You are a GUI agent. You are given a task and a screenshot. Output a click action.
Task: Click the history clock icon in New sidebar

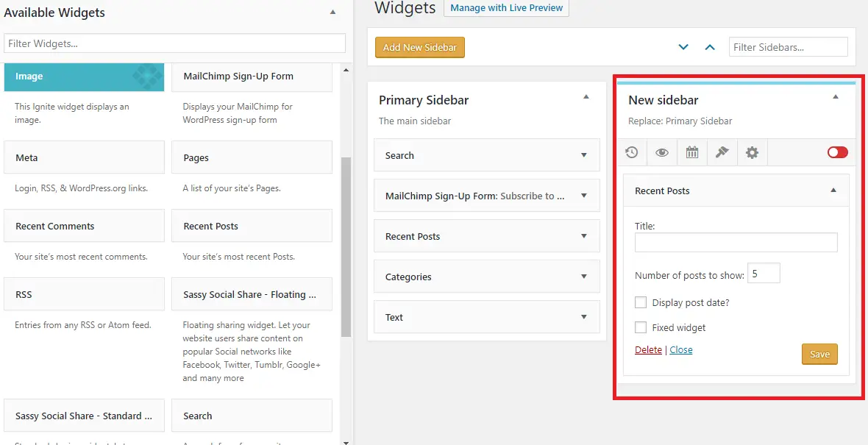(x=632, y=153)
